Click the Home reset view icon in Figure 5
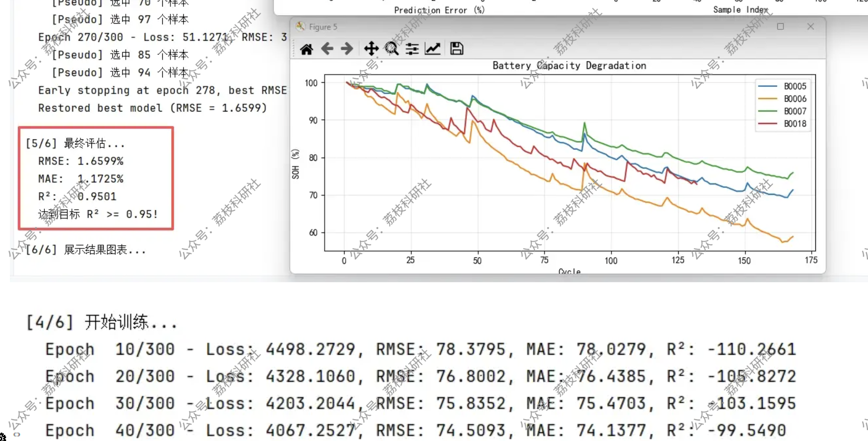868x441 pixels. click(306, 49)
